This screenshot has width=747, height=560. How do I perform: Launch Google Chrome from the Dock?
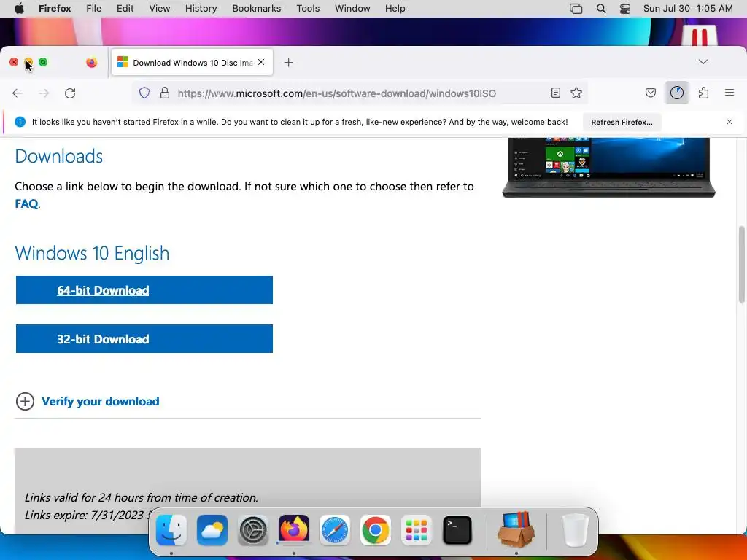pyautogui.click(x=376, y=530)
